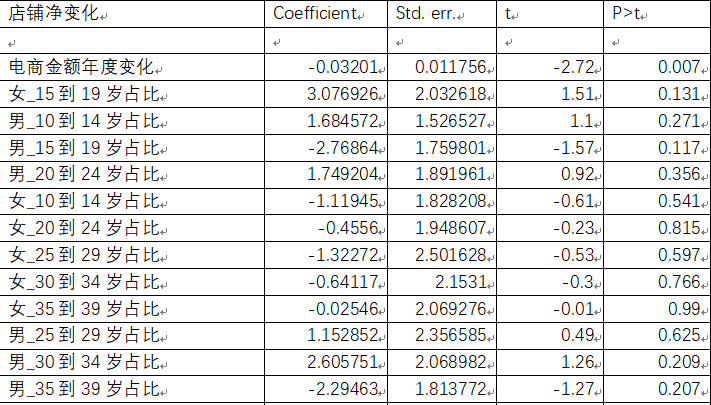Click the coefficient value -0.03201
The height and width of the screenshot is (405, 711).
343,67
